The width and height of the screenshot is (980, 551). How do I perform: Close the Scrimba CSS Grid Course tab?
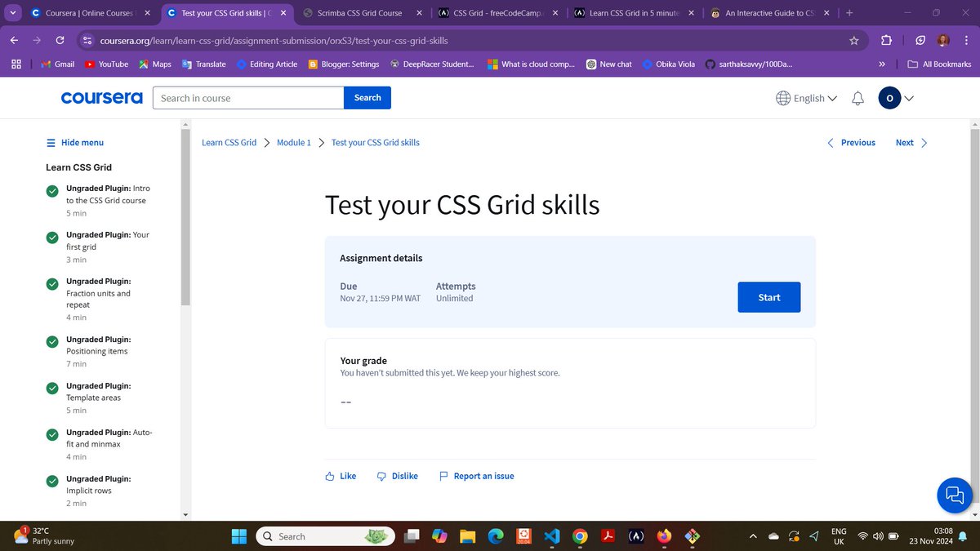coord(418,13)
